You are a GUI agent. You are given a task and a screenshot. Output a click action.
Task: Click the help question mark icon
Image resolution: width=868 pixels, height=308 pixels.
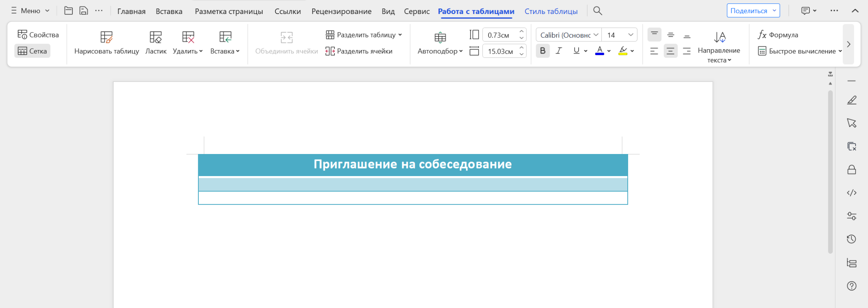851,286
